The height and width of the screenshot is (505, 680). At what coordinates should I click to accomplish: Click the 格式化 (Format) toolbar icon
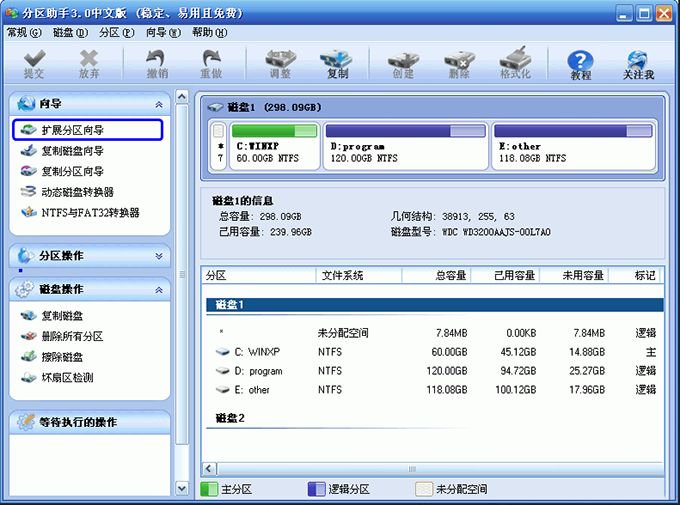tap(515, 64)
